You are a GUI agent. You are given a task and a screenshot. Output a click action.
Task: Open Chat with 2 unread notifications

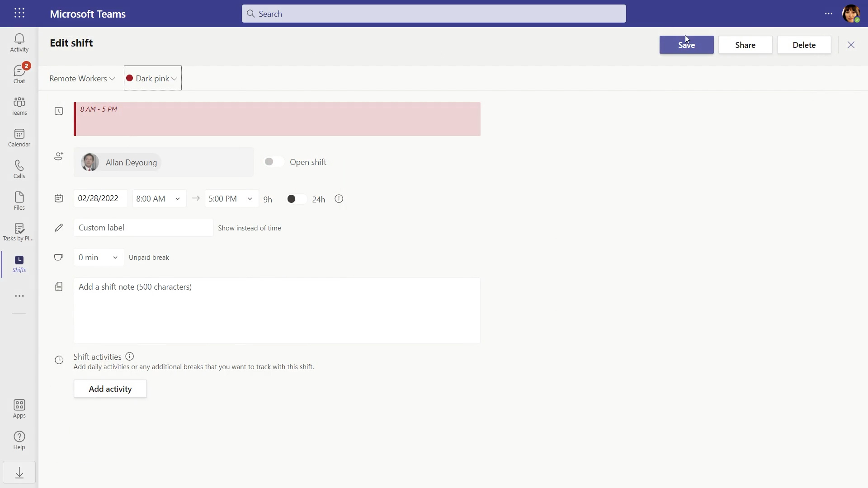19,72
